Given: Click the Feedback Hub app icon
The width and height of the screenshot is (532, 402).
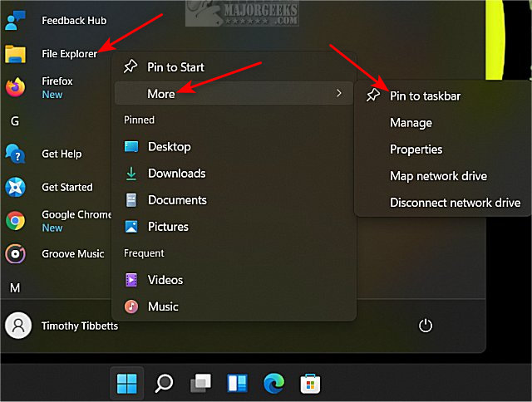Looking at the screenshot, I should pyautogui.click(x=15, y=20).
